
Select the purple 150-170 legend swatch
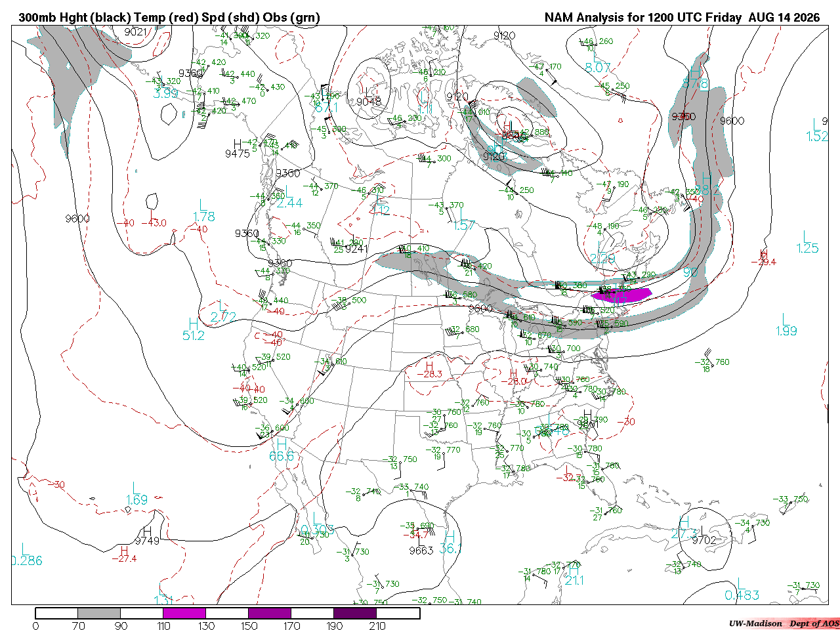[x=270, y=613]
